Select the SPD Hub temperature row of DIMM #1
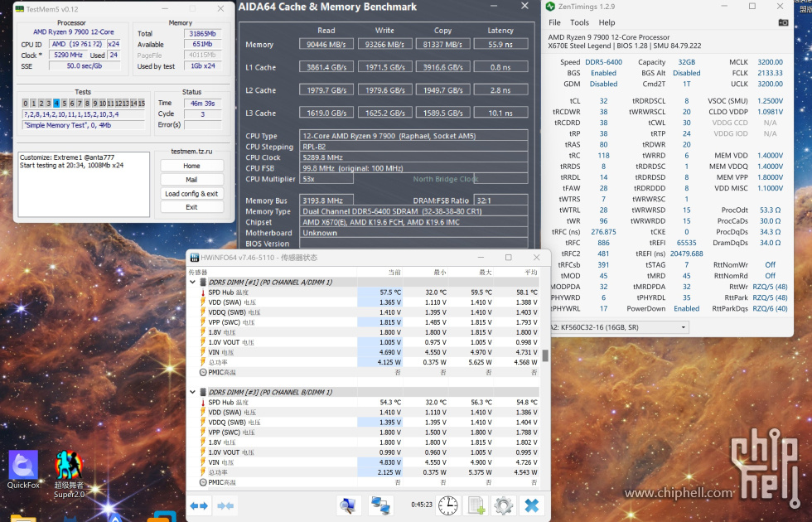Viewport: 812px width, 522px height. pos(364,292)
